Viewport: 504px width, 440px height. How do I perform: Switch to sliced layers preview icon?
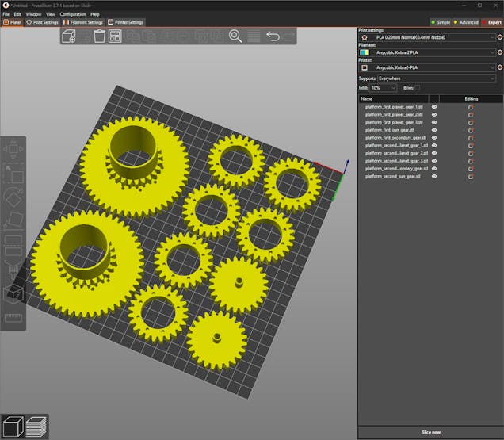[x=36, y=426]
